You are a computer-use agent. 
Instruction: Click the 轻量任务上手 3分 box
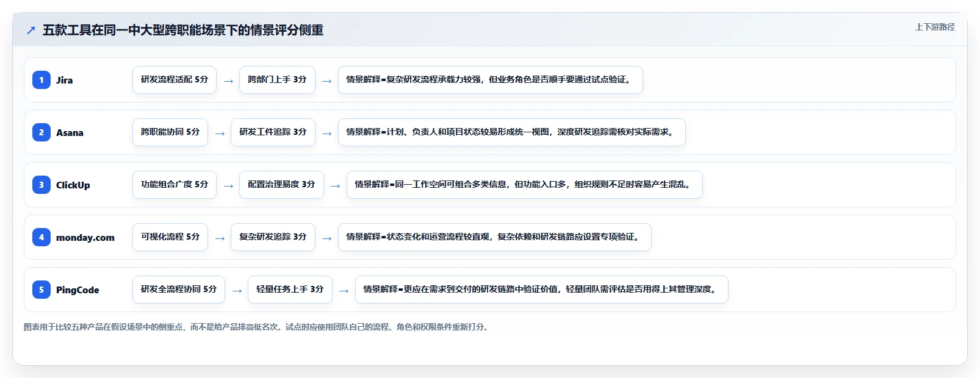point(290,290)
